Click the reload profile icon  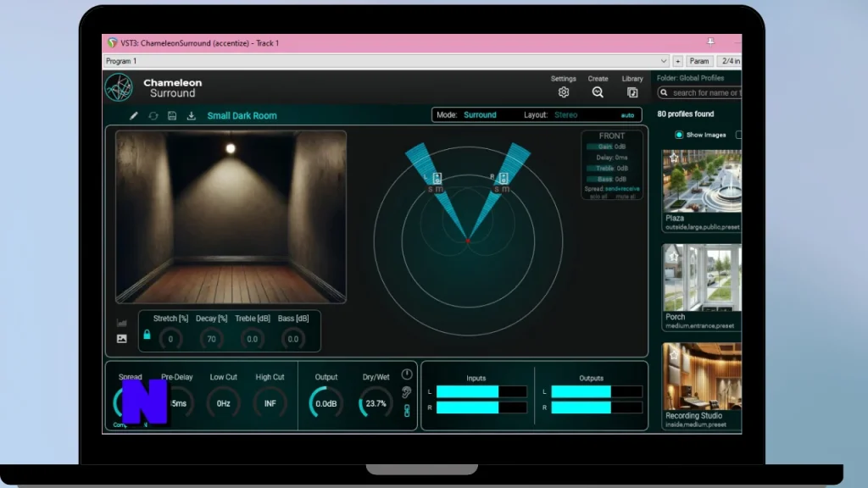pos(153,115)
